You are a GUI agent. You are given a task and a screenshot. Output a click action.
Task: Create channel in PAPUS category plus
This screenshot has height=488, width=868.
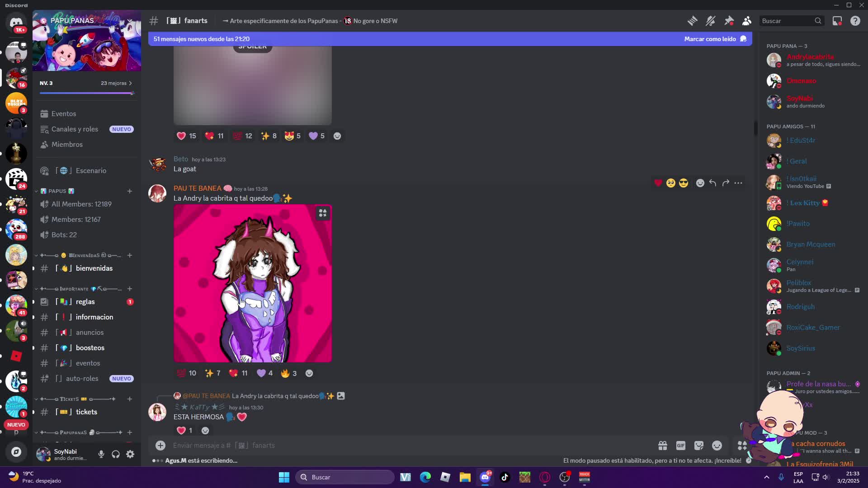130,191
